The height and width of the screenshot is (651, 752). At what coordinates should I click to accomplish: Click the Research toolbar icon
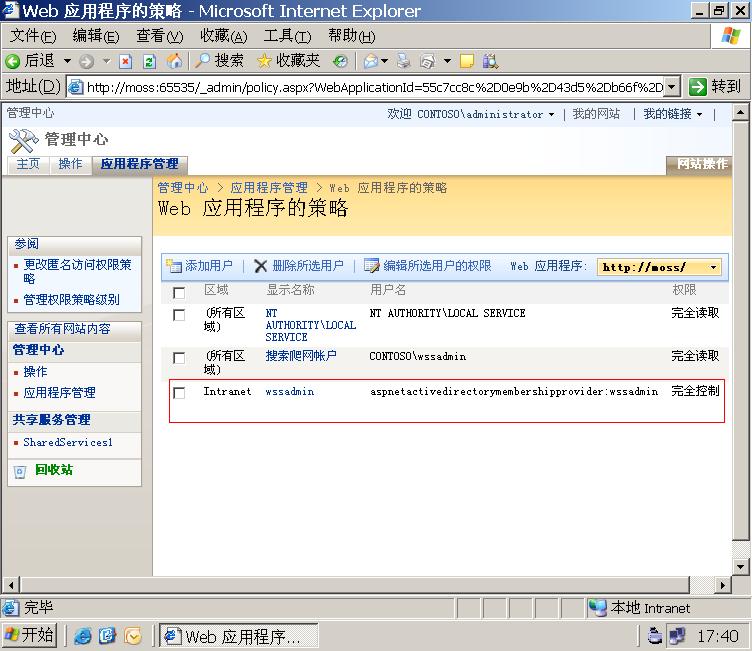tap(490, 61)
